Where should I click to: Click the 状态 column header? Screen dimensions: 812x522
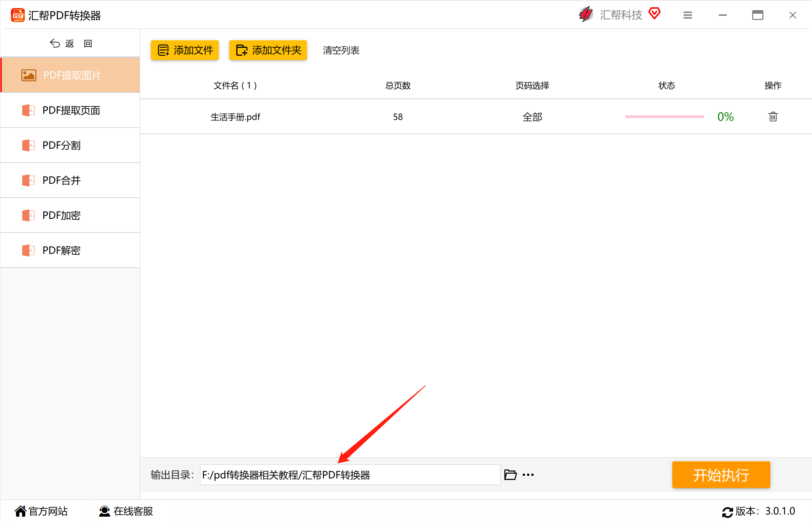[x=667, y=85]
